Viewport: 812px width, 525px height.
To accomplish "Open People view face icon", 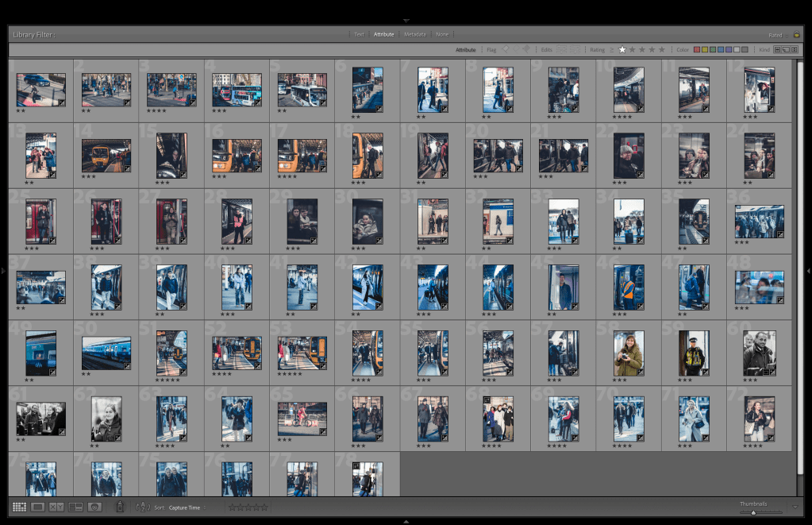I will [x=94, y=507].
